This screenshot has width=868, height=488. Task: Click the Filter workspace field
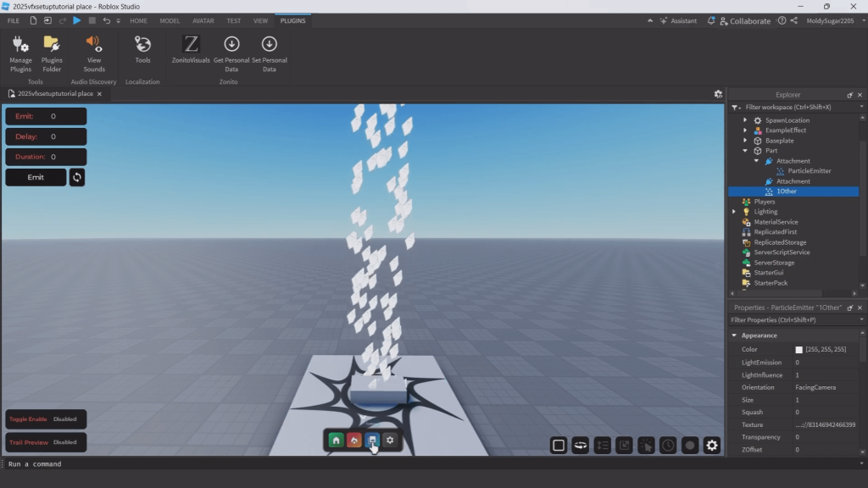(x=798, y=108)
